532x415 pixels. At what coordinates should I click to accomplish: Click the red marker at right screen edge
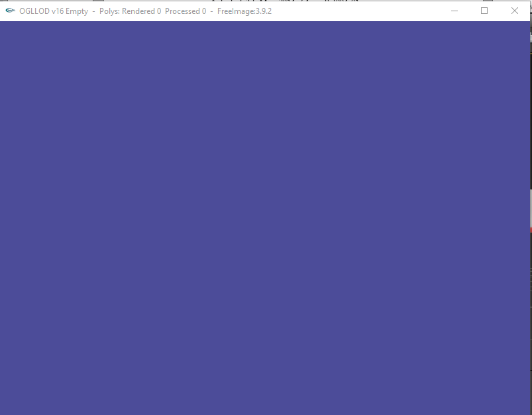pos(531,230)
